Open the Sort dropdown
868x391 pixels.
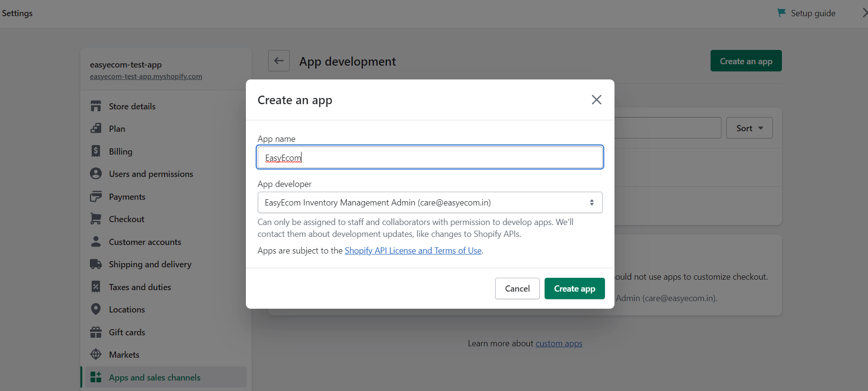pyautogui.click(x=749, y=128)
